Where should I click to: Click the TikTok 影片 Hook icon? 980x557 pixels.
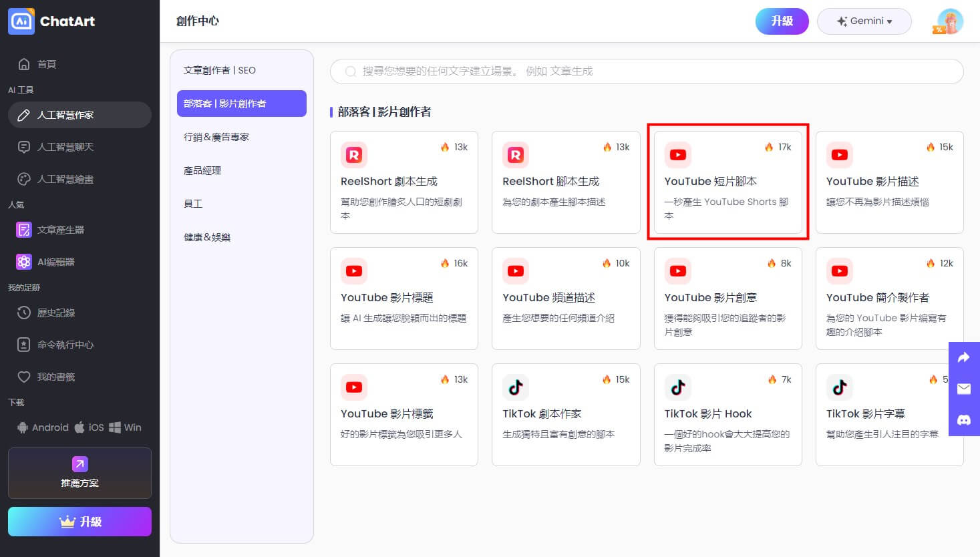[x=678, y=387]
